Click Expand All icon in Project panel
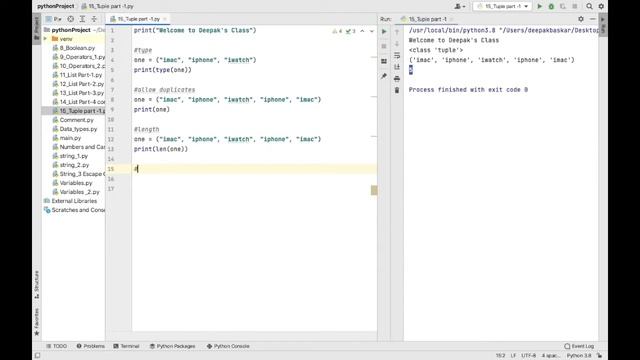 [x=82, y=19]
